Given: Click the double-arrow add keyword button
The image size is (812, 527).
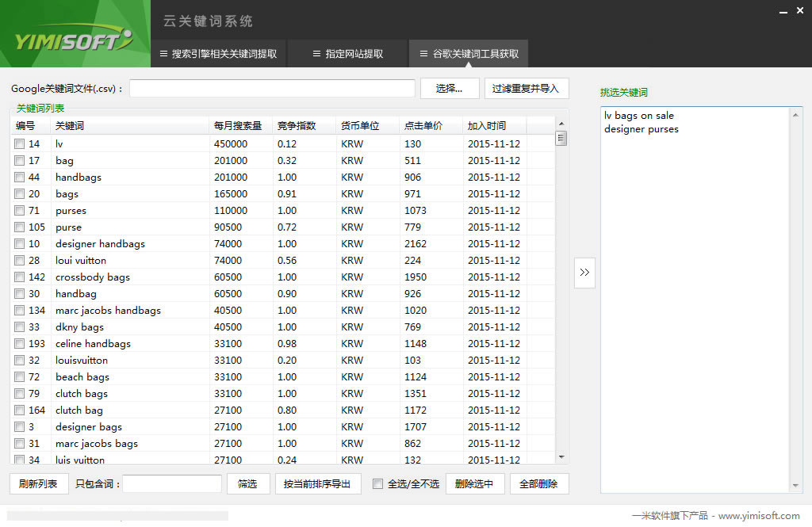Looking at the screenshot, I should pos(584,273).
